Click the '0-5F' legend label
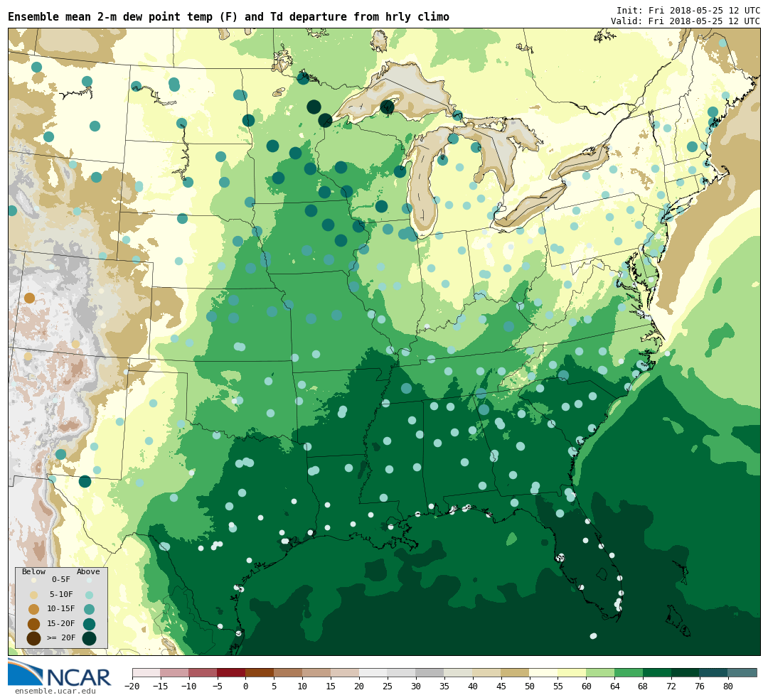Viewport: 768px width, 700px height. point(61,580)
